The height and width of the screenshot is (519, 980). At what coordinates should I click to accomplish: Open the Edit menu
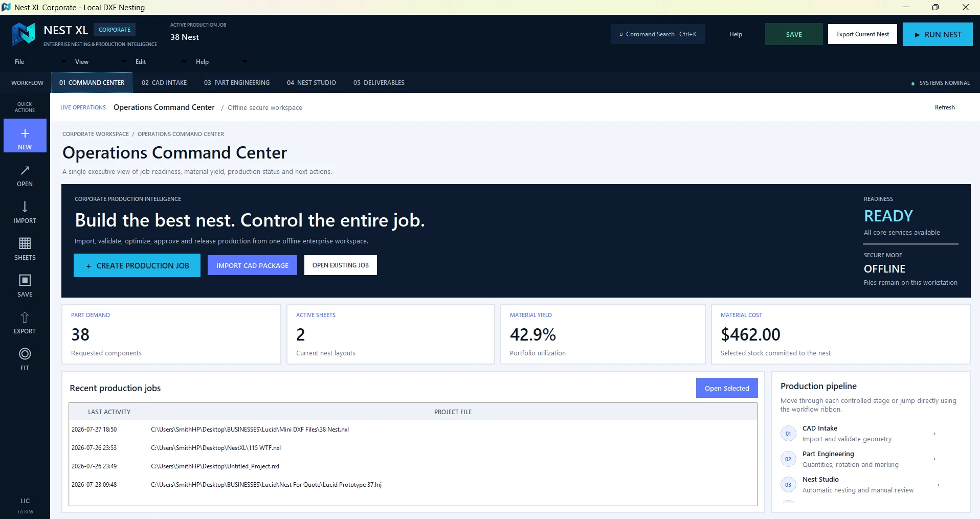[141, 62]
